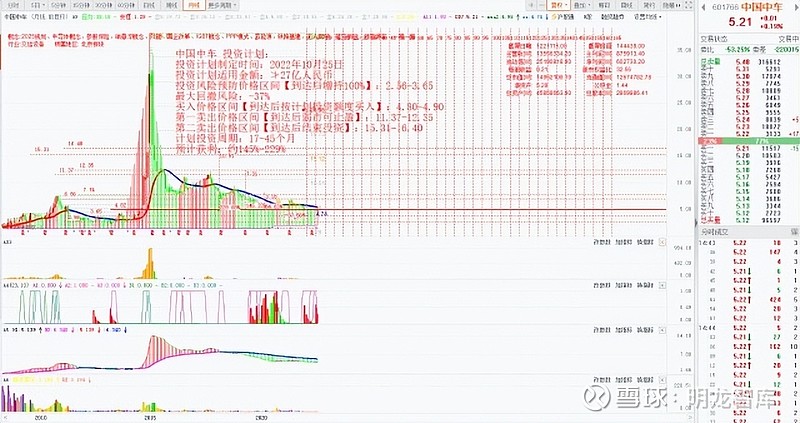Viewport: 800px width, 423px height.
Task: Zoom out the chart with minus icon
Action: [x=541, y=5]
